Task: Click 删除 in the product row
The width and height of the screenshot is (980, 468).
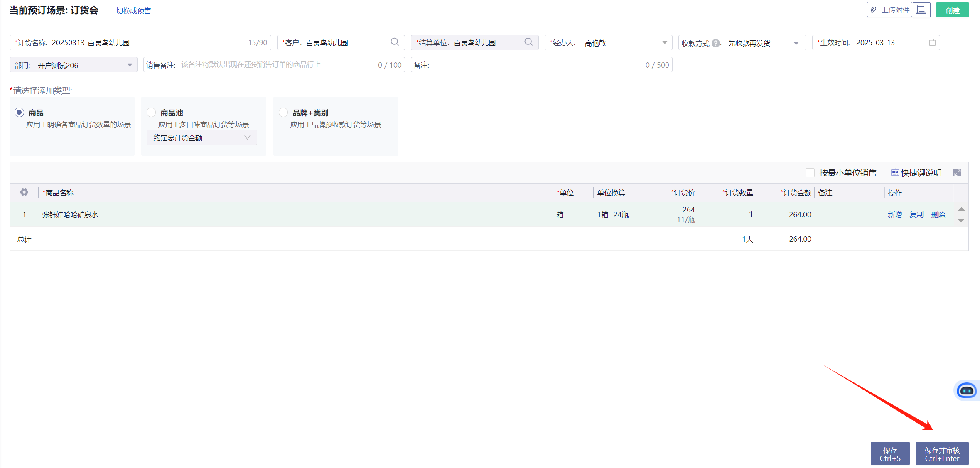Action: [938, 215]
